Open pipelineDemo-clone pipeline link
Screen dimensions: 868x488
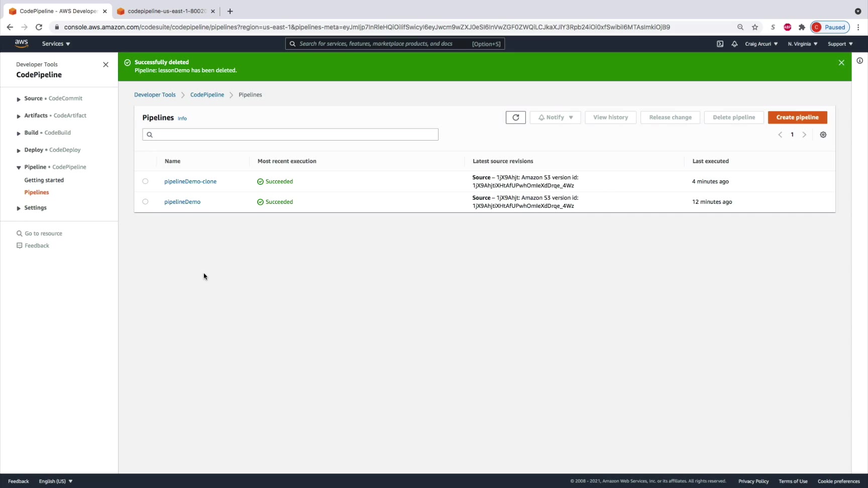(x=190, y=181)
